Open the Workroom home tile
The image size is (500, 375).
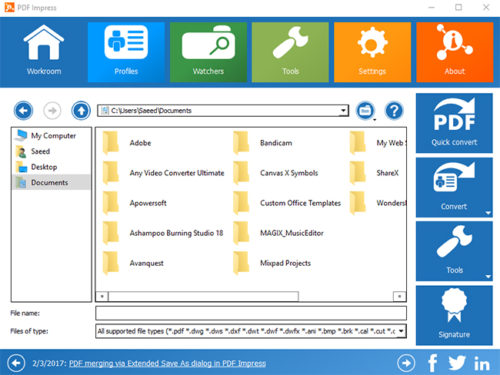point(44,52)
